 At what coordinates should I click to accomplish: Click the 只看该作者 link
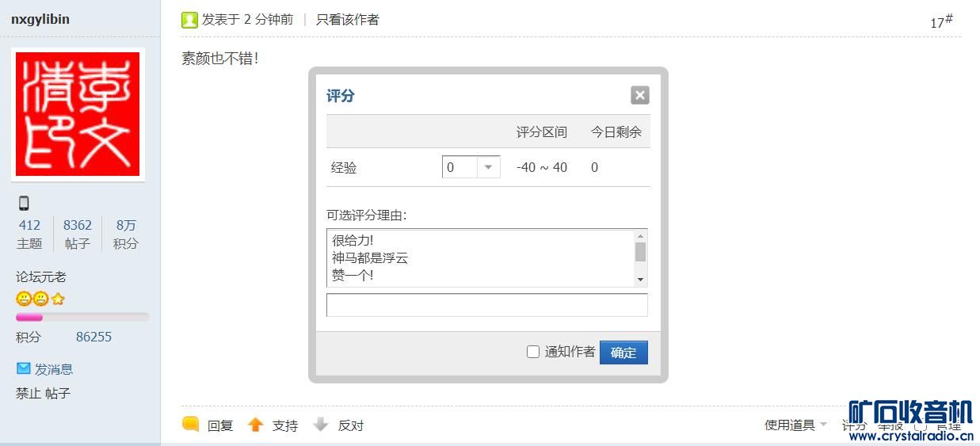[x=347, y=20]
